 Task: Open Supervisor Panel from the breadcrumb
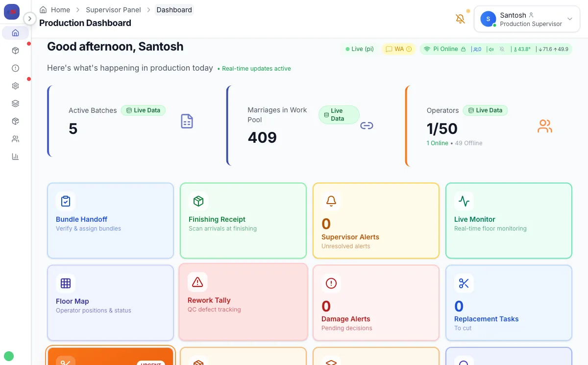click(x=113, y=9)
